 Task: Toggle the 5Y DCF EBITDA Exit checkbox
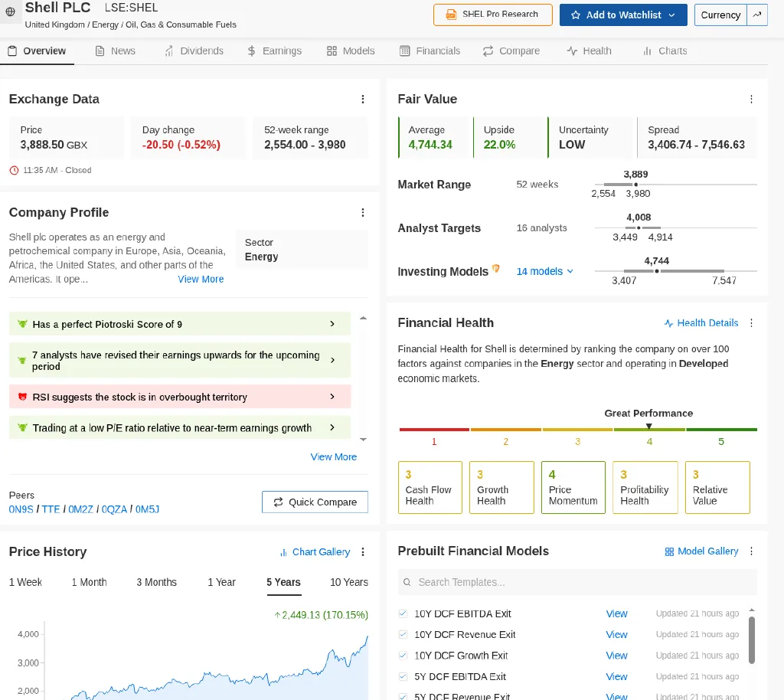click(403, 676)
